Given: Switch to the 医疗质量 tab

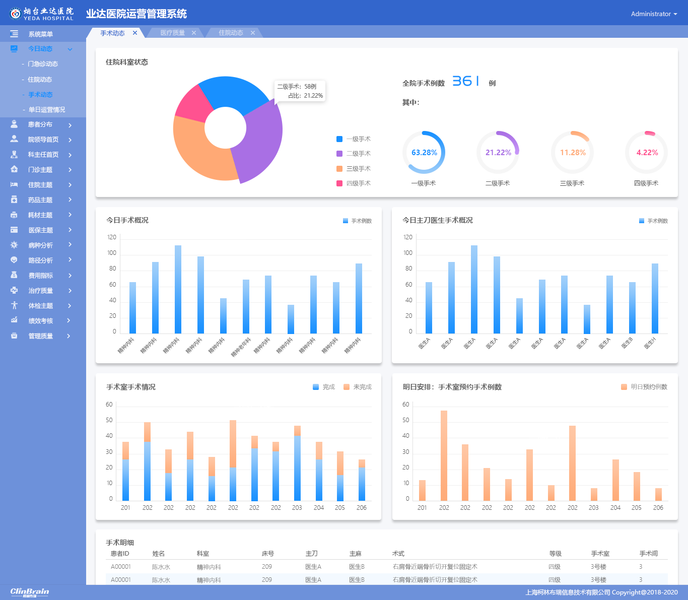Looking at the screenshot, I should coord(172,33).
